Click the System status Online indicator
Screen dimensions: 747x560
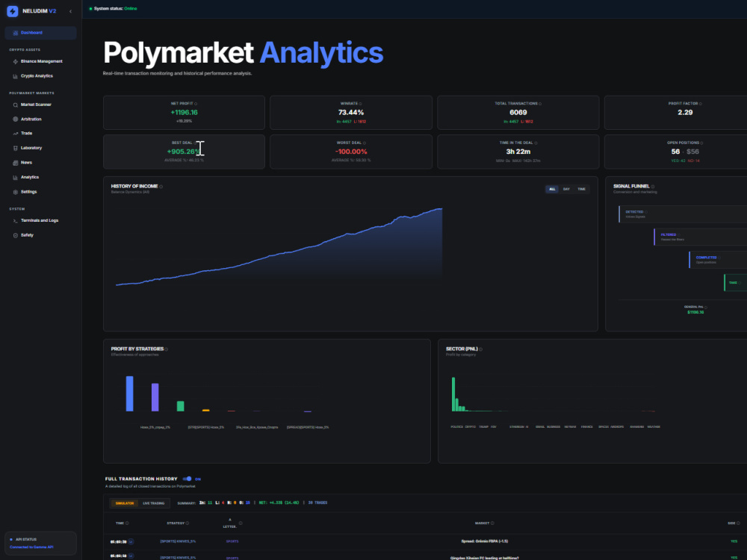[113, 8]
